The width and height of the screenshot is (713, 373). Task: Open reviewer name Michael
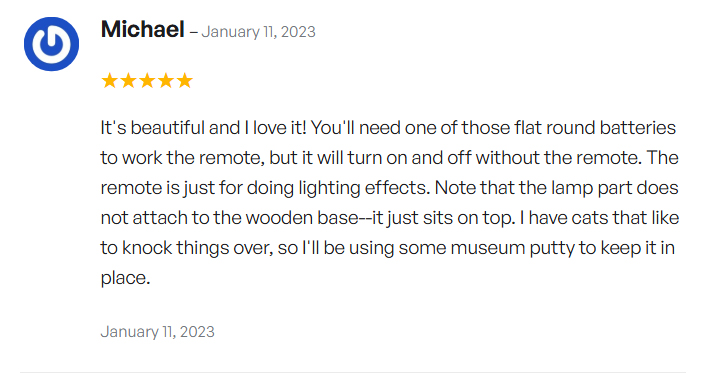pyautogui.click(x=142, y=30)
